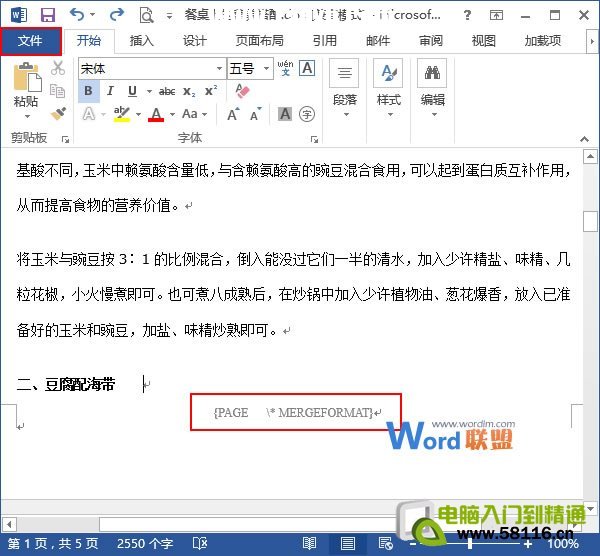Switch to the 邮件 Mailings tab
Screen dimensions: 600x556
(378, 41)
